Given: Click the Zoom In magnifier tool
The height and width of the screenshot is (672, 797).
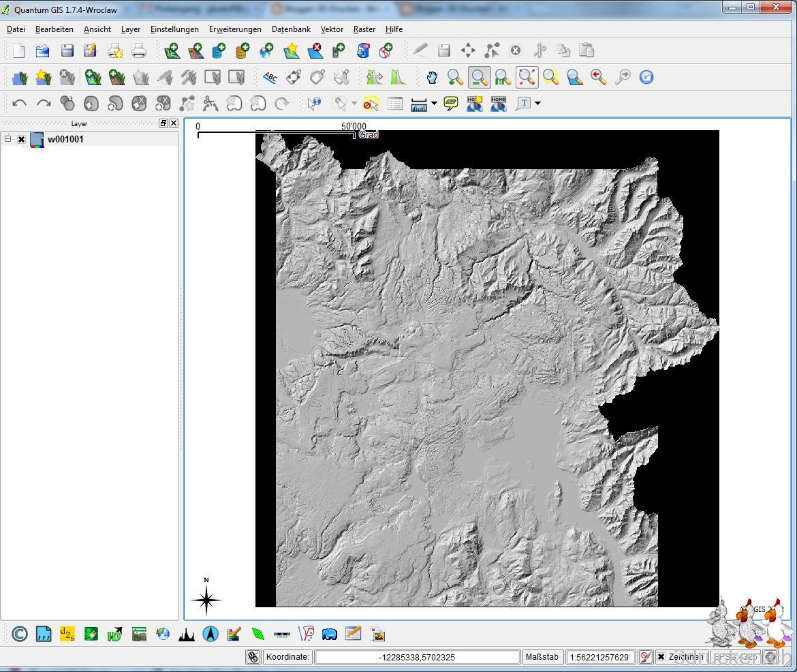Looking at the screenshot, I should pyautogui.click(x=455, y=77).
